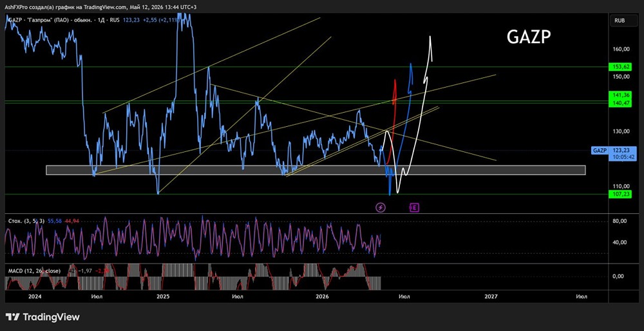Open the TradingView logo link
This screenshot has width=644, height=331.
coord(43,317)
